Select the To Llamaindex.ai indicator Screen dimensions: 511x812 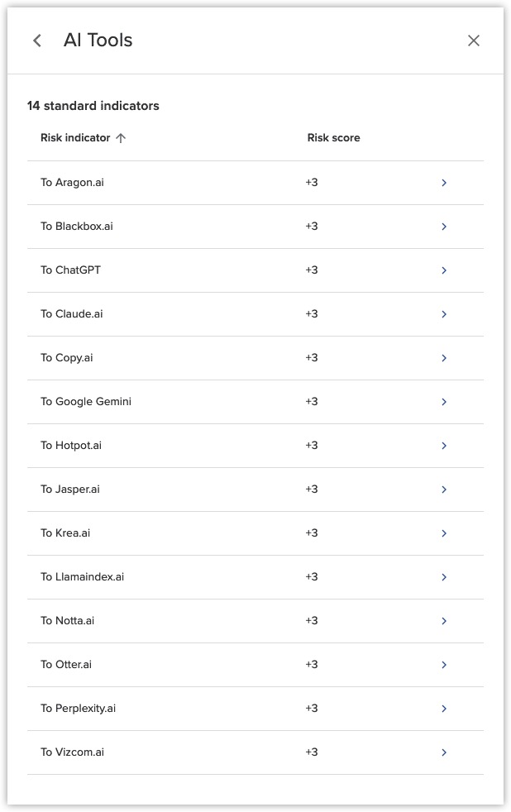click(x=83, y=577)
